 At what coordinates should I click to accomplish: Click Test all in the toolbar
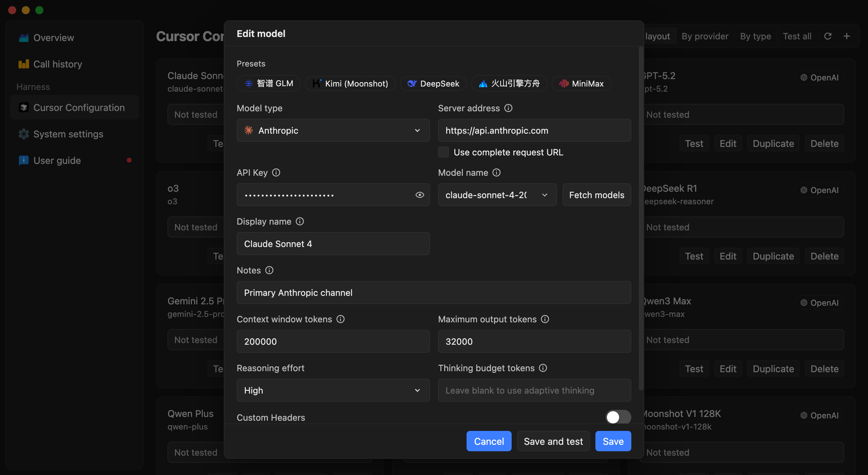point(797,36)
